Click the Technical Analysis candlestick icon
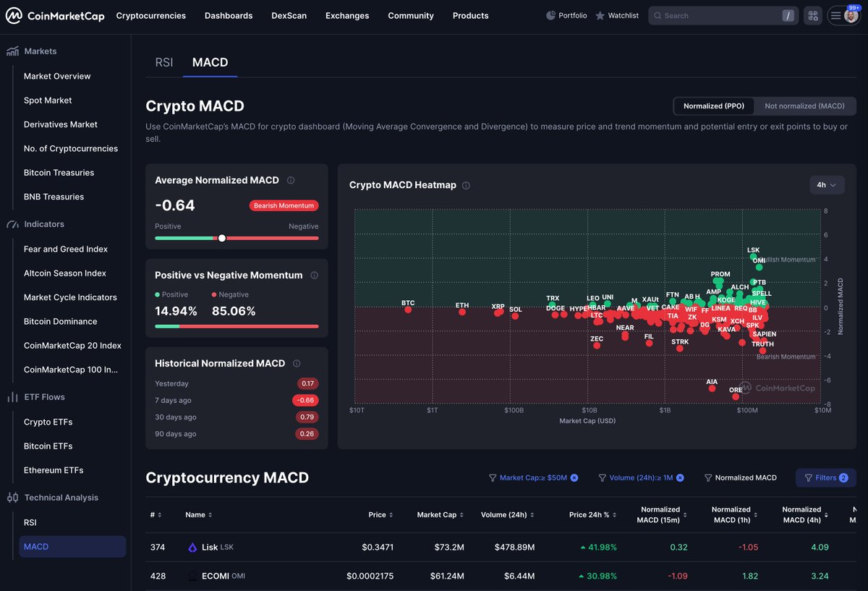 pyautogui.click(x=12, y=498)
